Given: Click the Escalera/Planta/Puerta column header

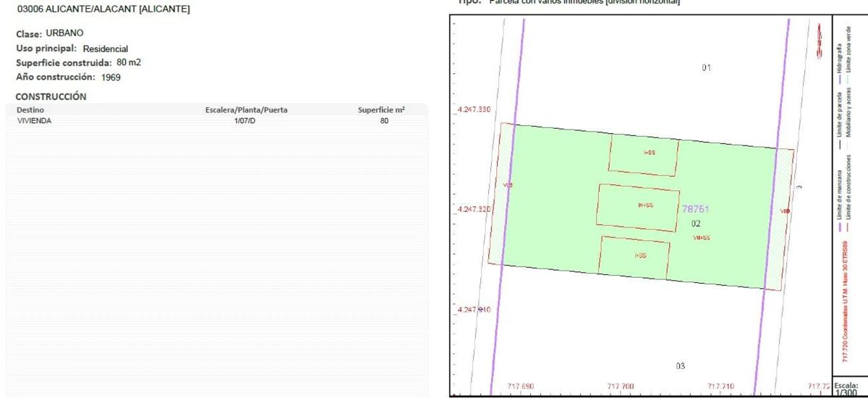Looking at the screenshot, I should tap(247, 110).
